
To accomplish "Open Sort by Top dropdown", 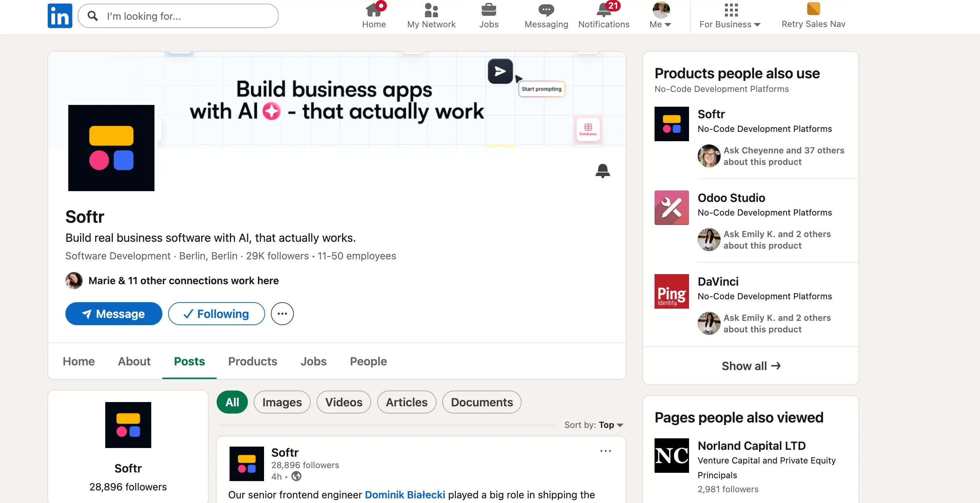I will click(611, 425).
